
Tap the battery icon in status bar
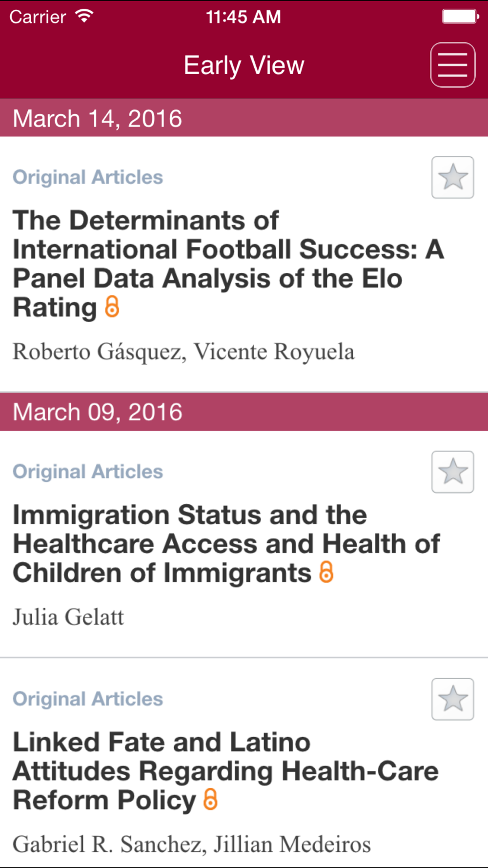(x=461, y=17)
